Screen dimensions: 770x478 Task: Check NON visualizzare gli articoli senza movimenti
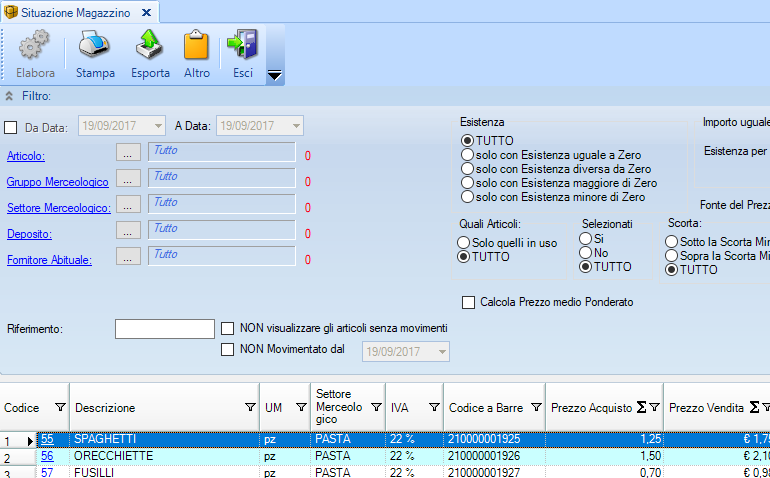coord(228,328)
